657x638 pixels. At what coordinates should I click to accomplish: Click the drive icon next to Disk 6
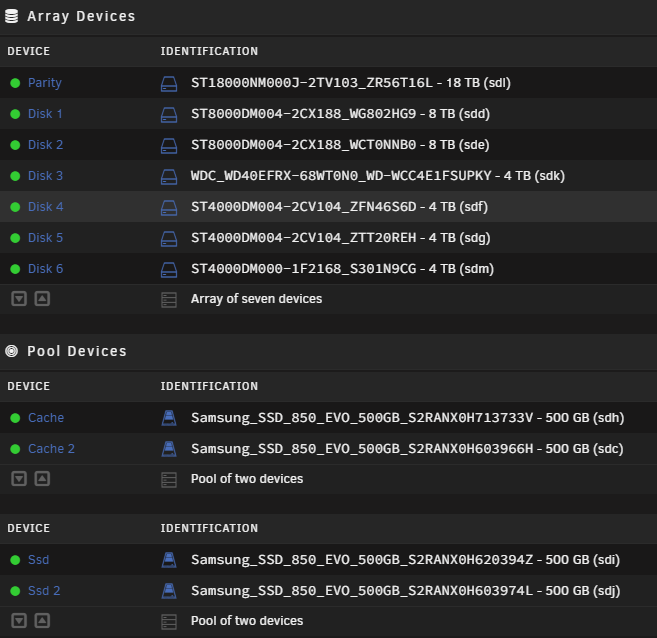coord(169,269)
